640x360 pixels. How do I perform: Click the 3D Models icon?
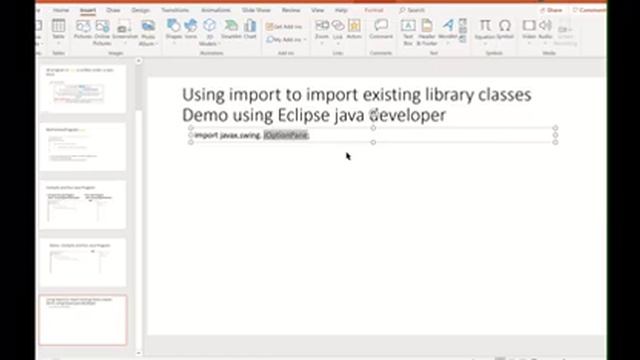click(209, 26)
